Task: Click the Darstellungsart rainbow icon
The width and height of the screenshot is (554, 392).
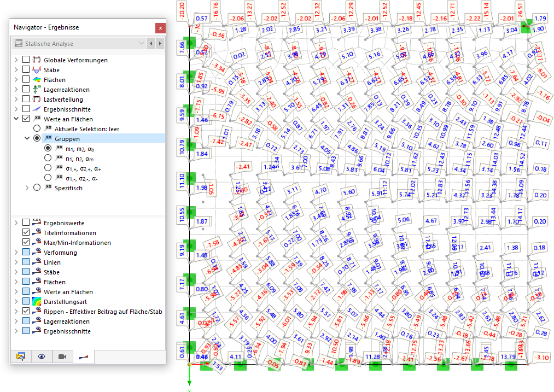Action: coord(37,301)
